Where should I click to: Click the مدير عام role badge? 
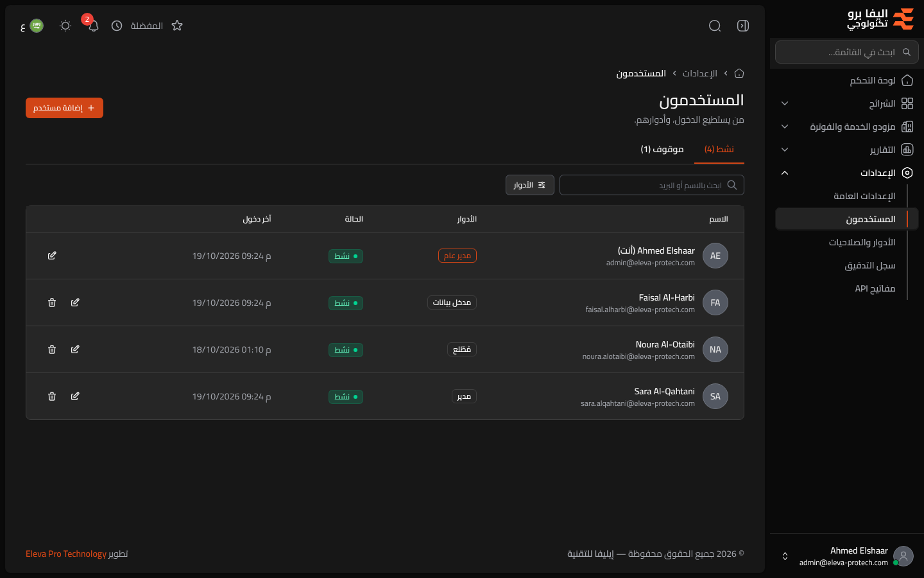pos(458,256)
